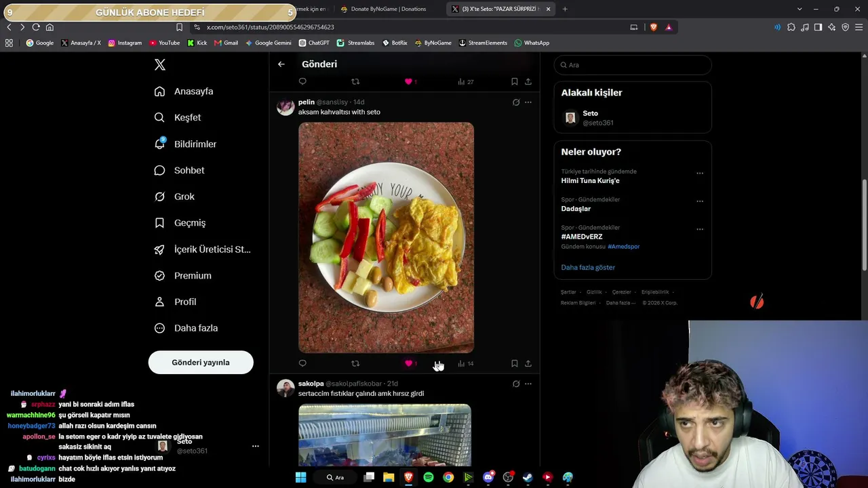Image resolution: width=868 pixels, height=488 pixels.
Task: Open Sohbet messages
Action: click(179, 170)
